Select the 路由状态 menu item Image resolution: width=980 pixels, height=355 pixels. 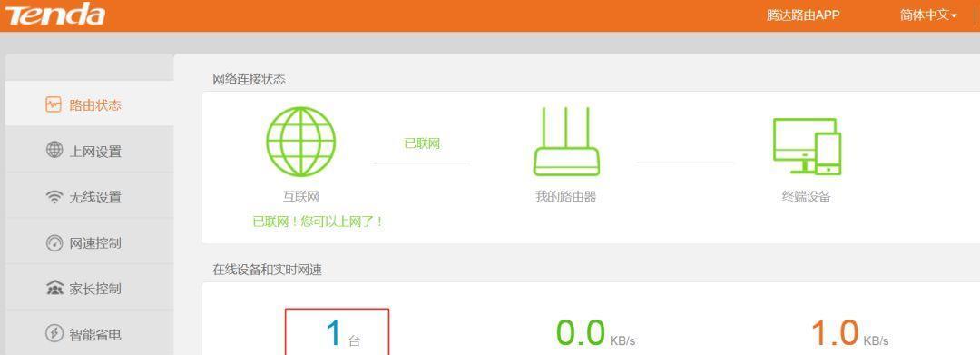tap(89, 104)
